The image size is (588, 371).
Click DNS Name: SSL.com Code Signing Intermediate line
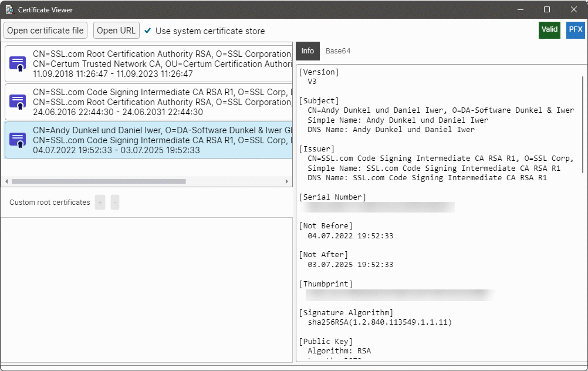tap(427, 178)
